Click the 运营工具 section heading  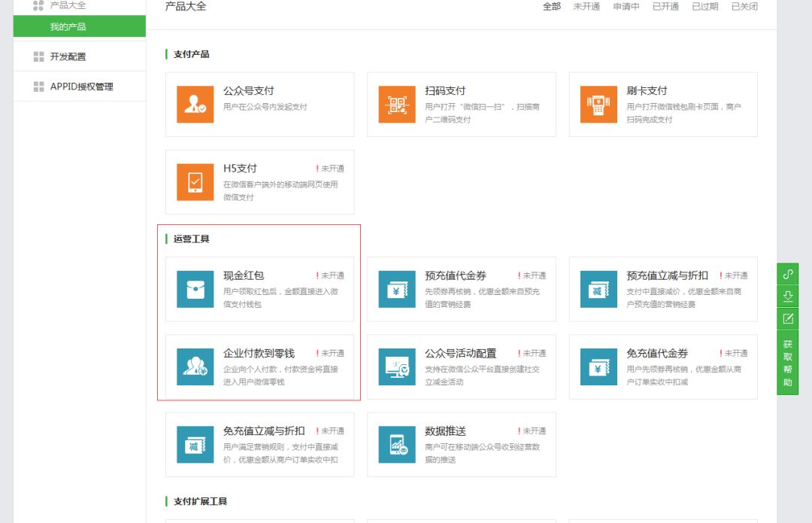191,239
